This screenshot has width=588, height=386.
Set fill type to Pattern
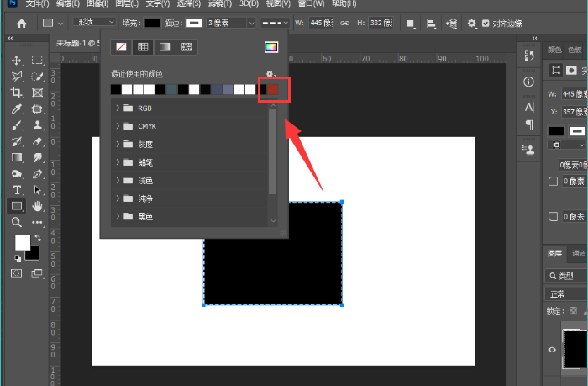[x=186, y=47]
